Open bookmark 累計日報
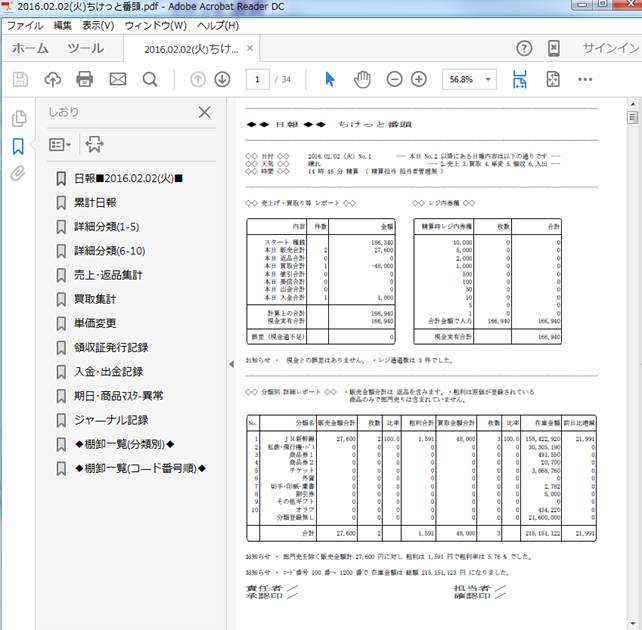The height and width of the screenshot is (630, 642). coord(95,203)
